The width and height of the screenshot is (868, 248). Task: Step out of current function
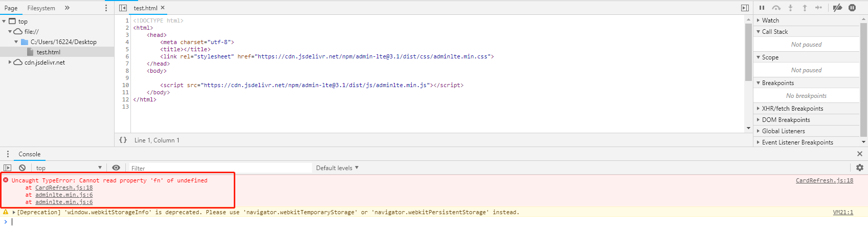(x=805, y=8)
